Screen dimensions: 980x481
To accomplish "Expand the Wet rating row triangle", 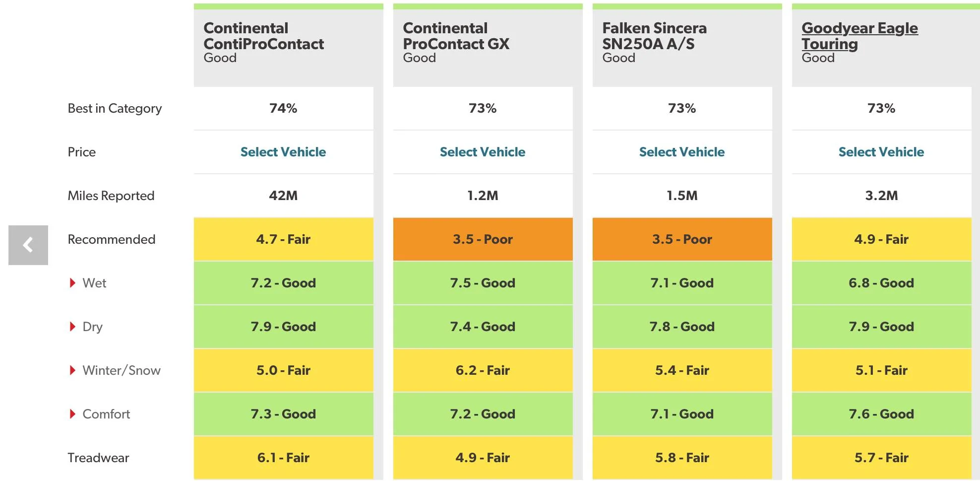I will pos(72,283).
